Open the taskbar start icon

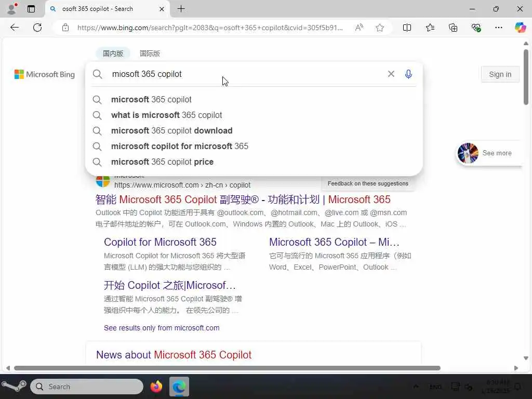[14, 387]
